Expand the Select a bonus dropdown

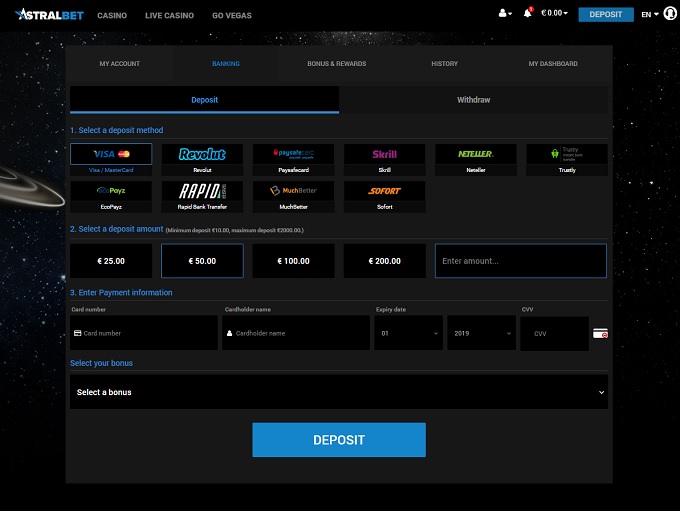point(338,392)
